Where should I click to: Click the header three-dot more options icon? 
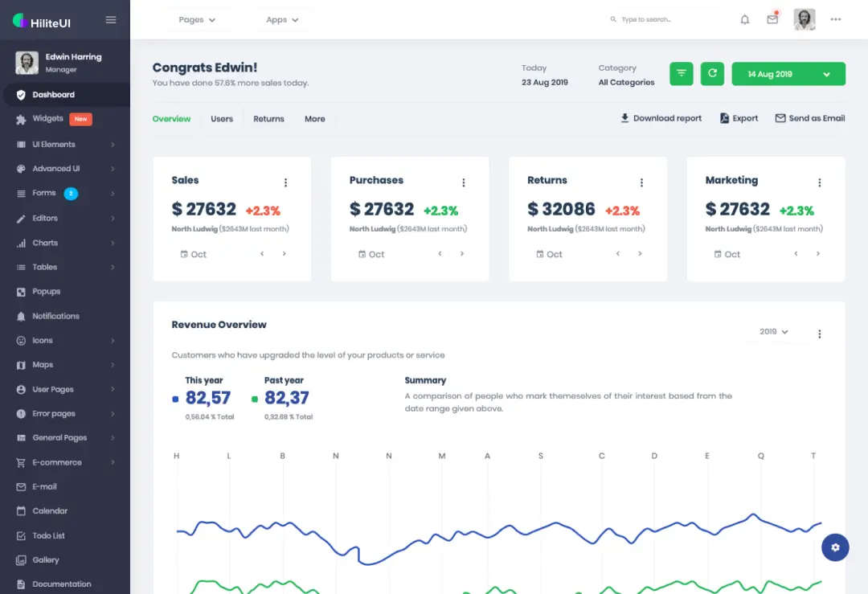[x=836, y=20]
